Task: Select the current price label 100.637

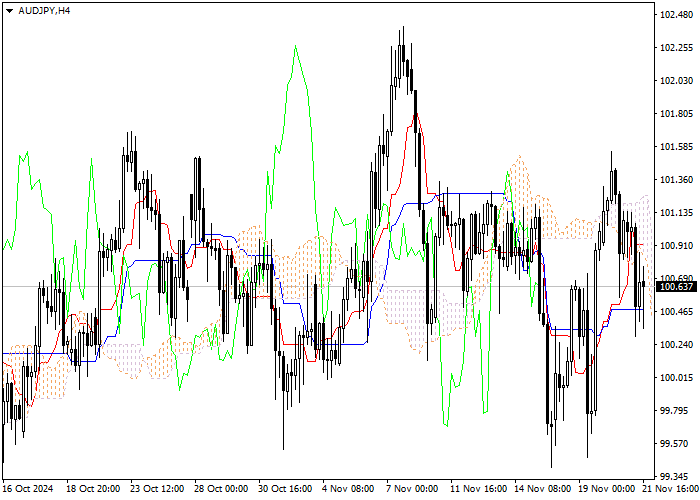Action: (676, 287)
